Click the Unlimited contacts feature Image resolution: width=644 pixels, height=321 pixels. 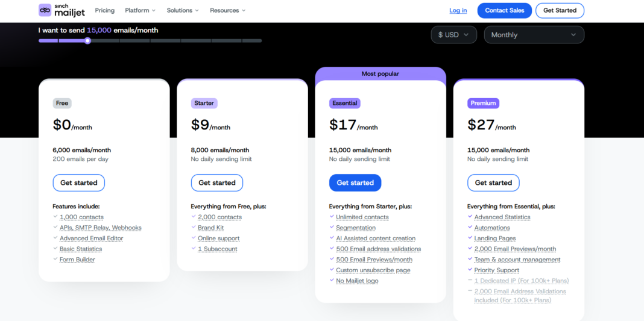pyautogui.click(x=362, y=217)
